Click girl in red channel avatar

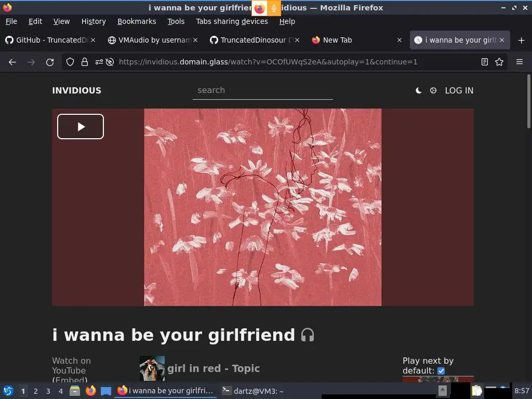click(152, 368)
